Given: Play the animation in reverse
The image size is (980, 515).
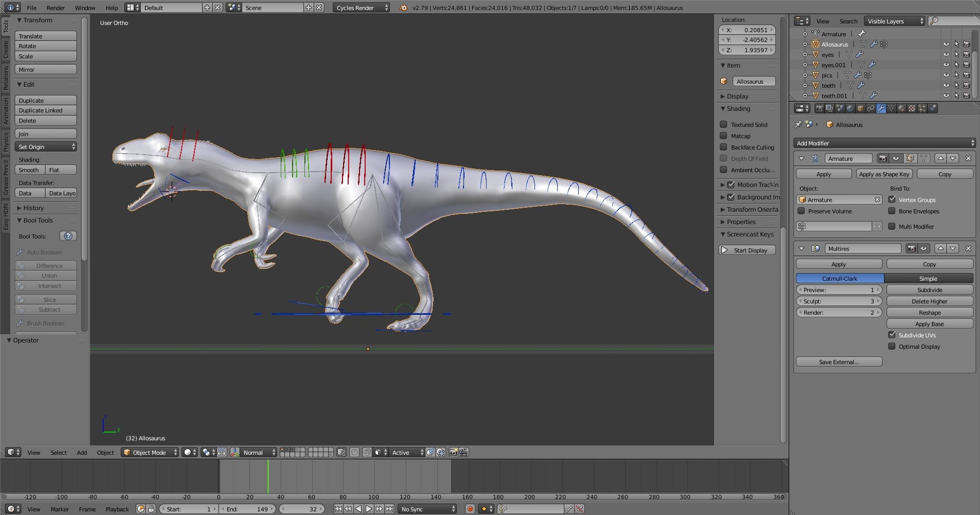Looking at the screenshot, I should coord(358,509).
